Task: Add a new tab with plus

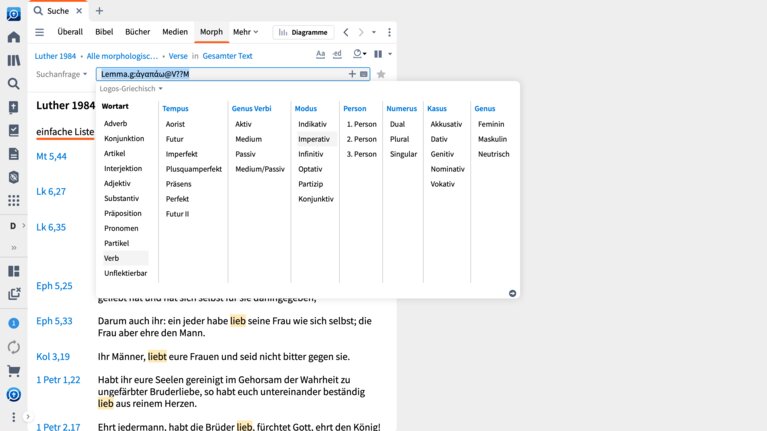Action: 99,11
